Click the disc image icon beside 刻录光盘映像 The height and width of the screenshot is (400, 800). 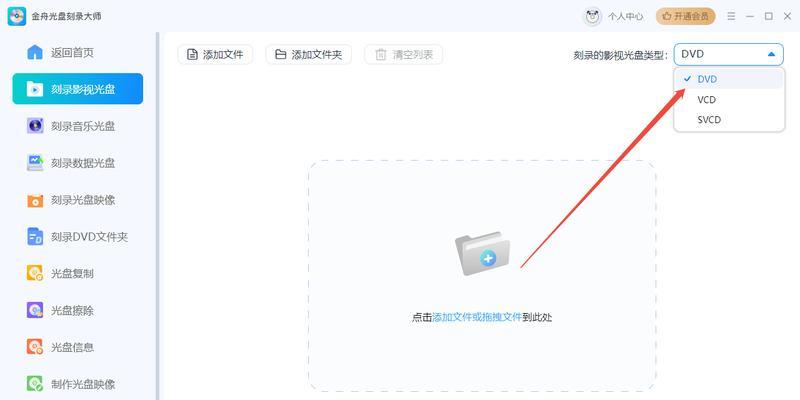(x=35, y=200)
